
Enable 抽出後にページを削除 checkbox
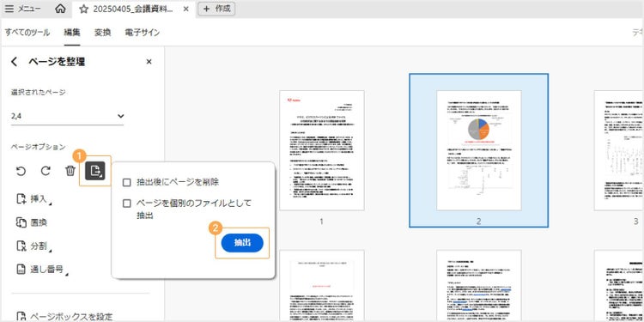(x=127, y=182)
